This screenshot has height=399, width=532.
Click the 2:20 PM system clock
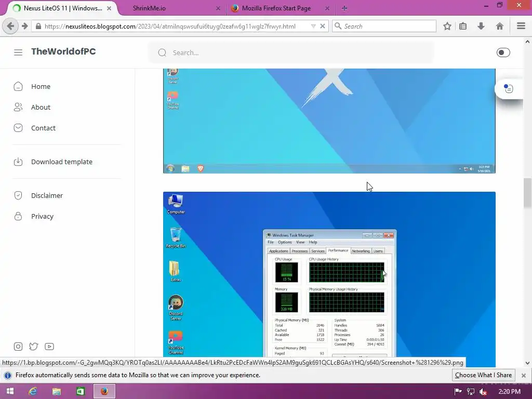(x=509, y=392)
